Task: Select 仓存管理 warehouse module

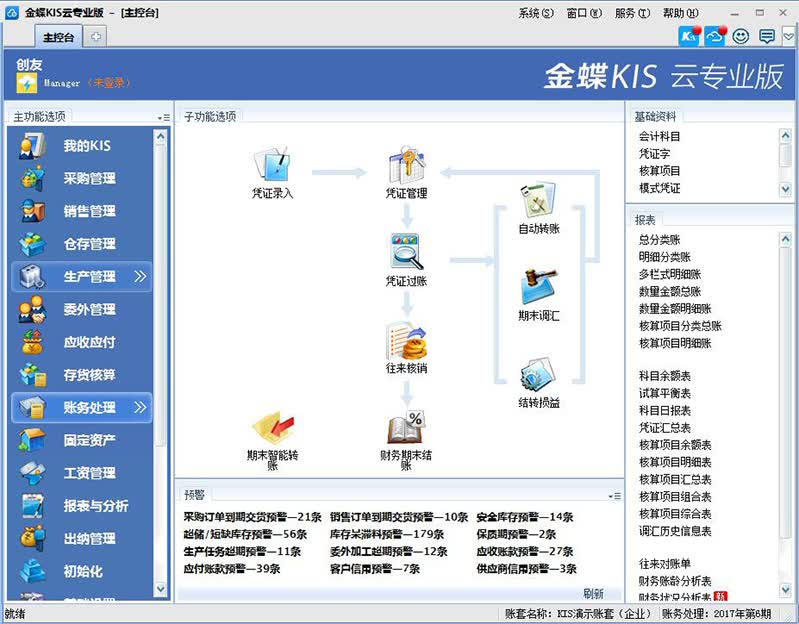Action: coord(80,243)
